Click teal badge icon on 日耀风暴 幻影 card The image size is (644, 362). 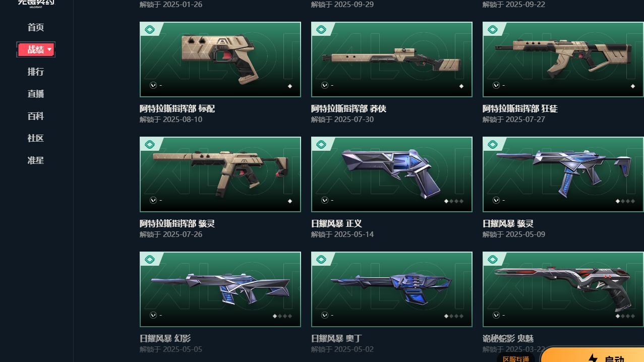149,260
